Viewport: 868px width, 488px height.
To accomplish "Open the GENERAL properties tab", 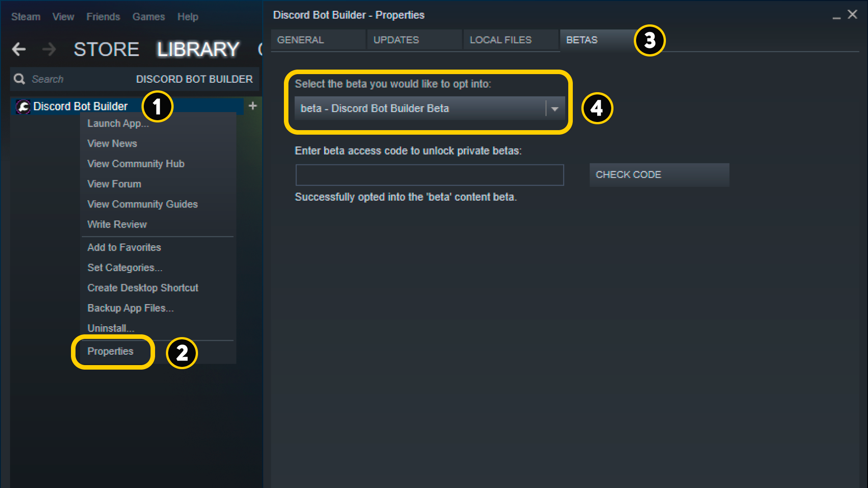I will pyautogui.click(x=300, y=41).
